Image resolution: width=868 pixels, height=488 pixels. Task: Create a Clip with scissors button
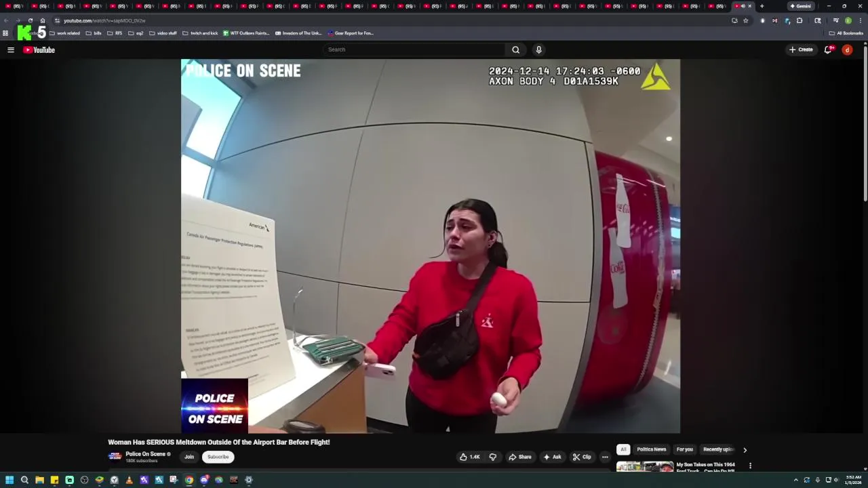582,457
